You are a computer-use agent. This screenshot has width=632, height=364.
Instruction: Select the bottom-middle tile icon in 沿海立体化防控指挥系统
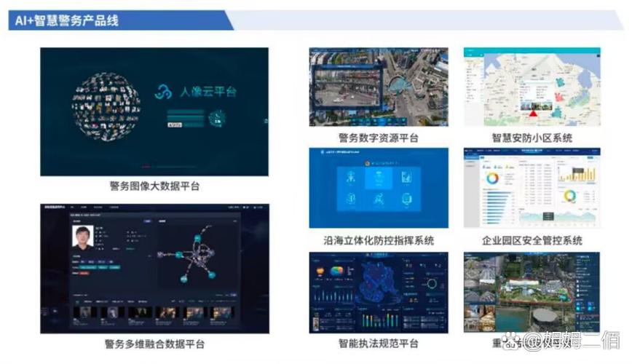tap(379, 199)
